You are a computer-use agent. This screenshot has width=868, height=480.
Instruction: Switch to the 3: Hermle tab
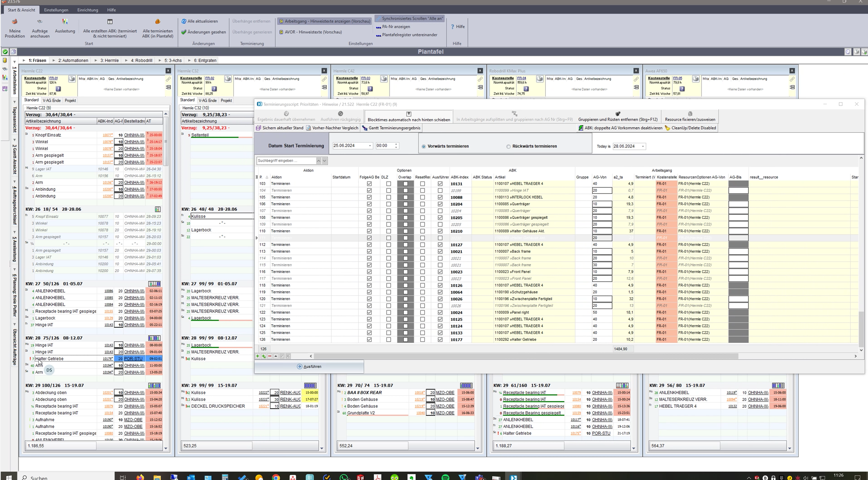(x=109, y=61)
